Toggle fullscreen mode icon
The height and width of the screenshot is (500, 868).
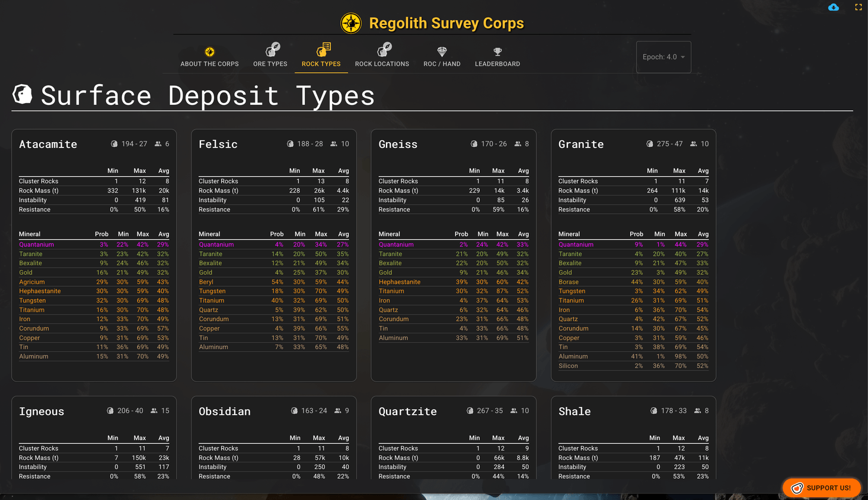click(x=858, y=7)
